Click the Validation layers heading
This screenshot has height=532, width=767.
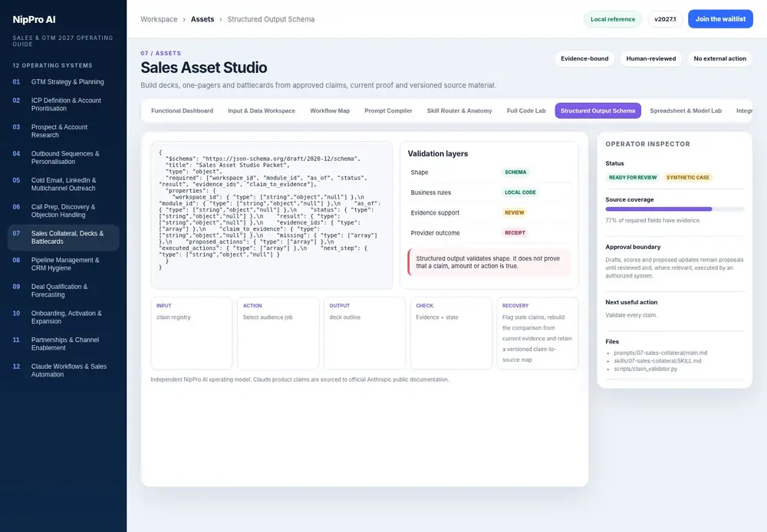pyautogui.click(x=438, y=153)
